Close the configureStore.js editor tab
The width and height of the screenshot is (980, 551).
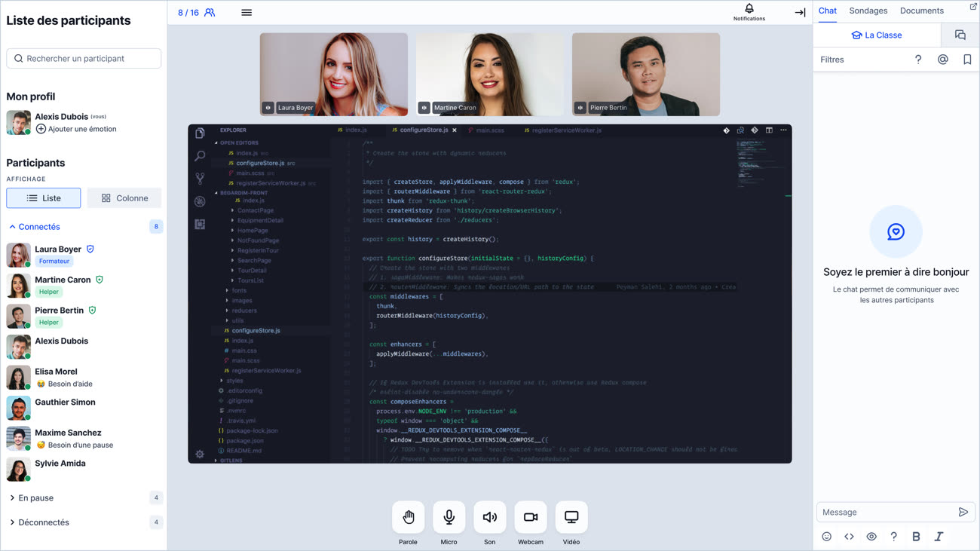tap(455, 130)
